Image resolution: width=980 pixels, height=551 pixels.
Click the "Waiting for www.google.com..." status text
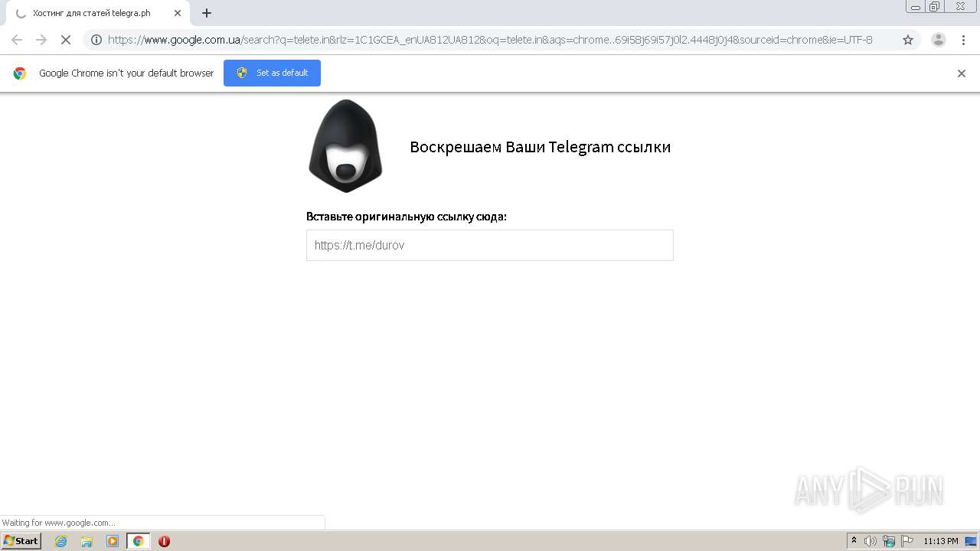pos(58,523)
